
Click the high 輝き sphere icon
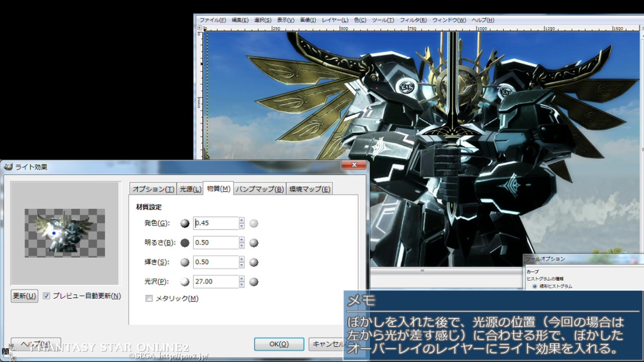(254, 262)
